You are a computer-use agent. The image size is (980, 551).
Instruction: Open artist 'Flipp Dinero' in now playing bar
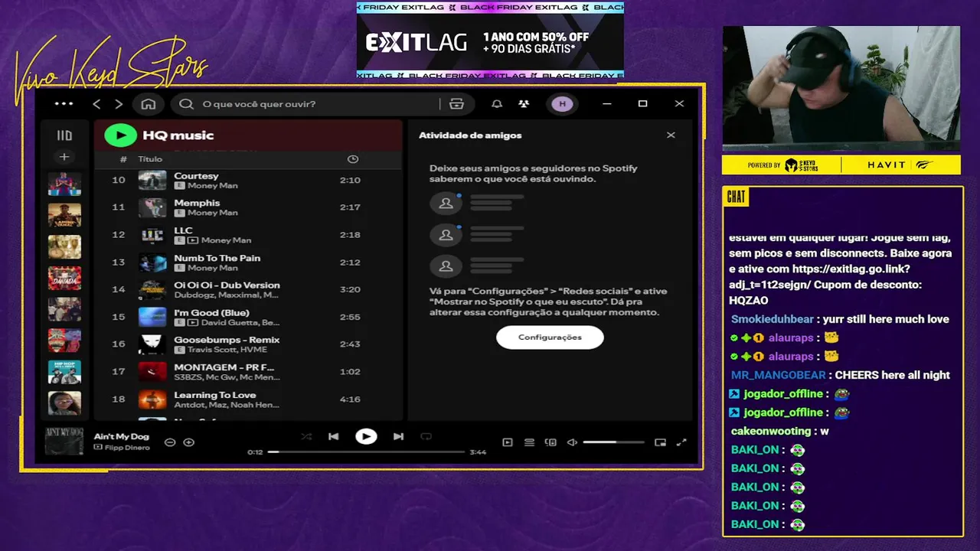(x=126, y=448)
